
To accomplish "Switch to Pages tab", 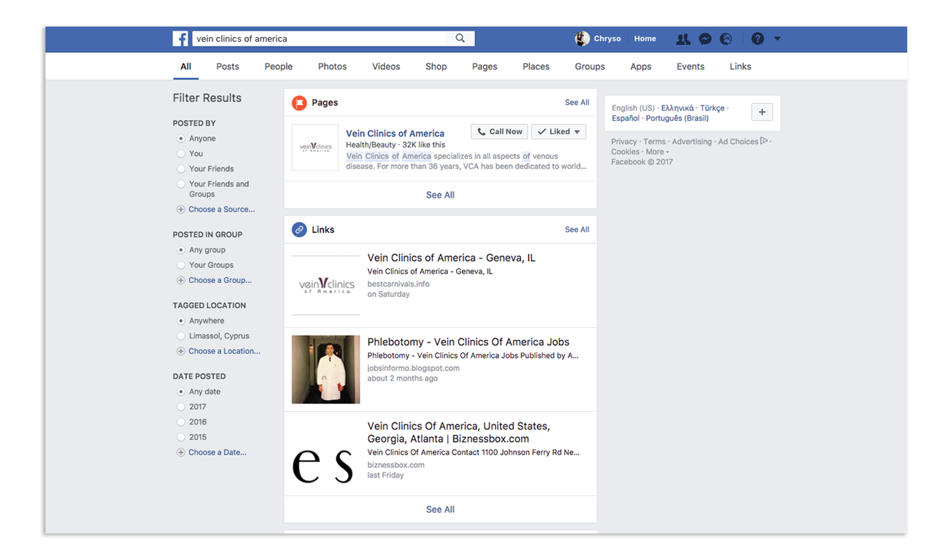I will pos(485,66).
